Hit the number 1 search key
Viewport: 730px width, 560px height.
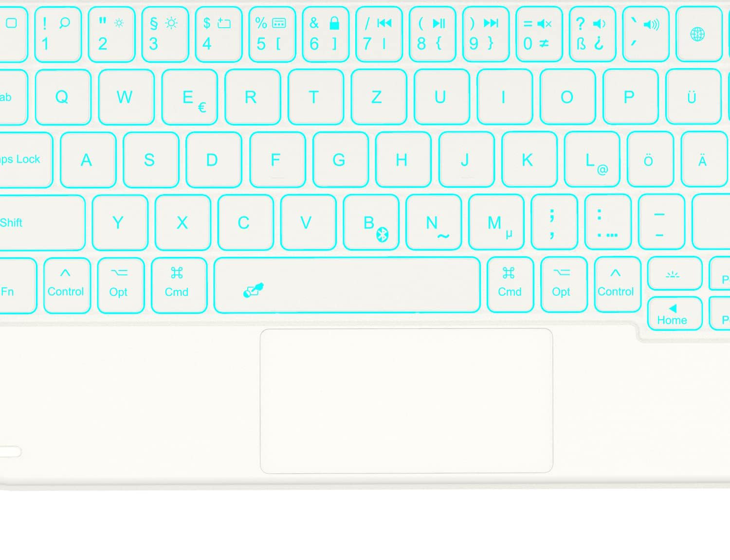[x=58, y=34]
